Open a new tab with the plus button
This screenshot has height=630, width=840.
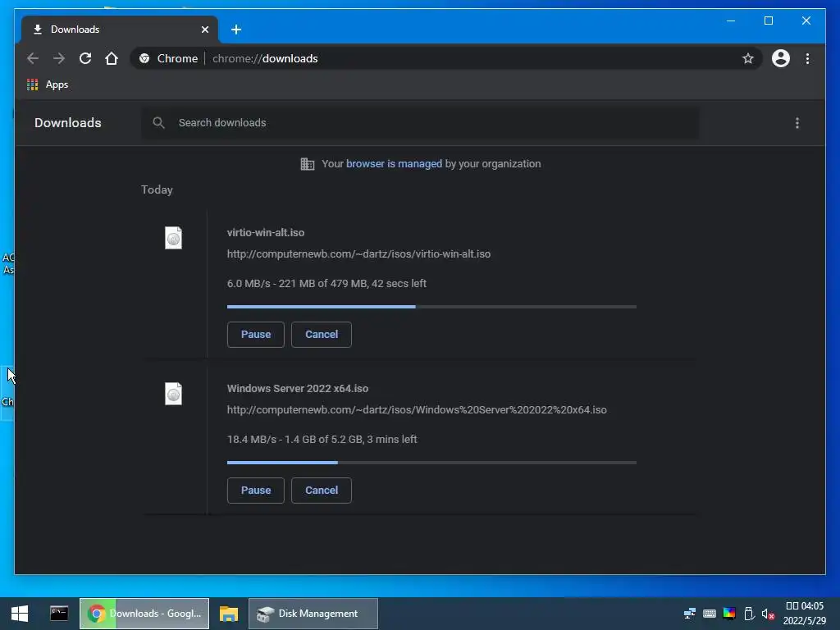click(x=236, y=30)
